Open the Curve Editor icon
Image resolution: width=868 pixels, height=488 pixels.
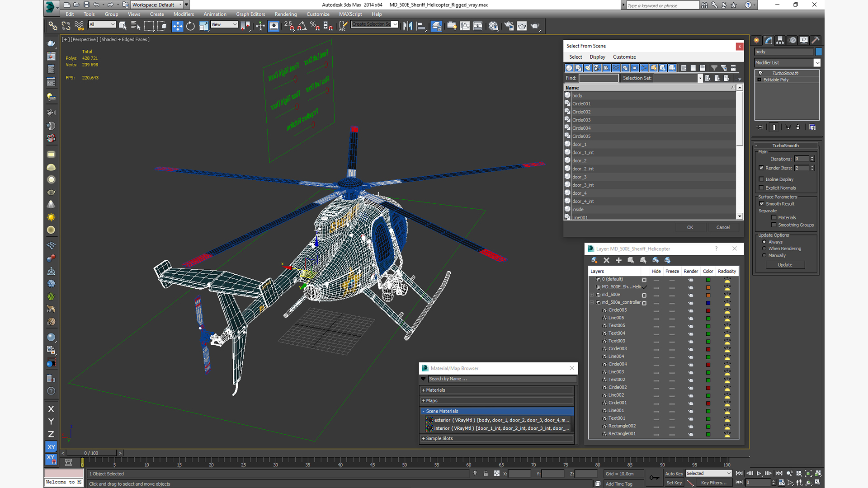point(465,26)
